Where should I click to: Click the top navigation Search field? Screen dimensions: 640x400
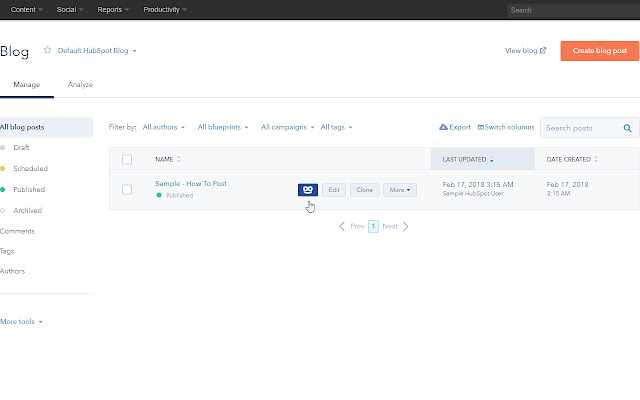coord(573,10)
